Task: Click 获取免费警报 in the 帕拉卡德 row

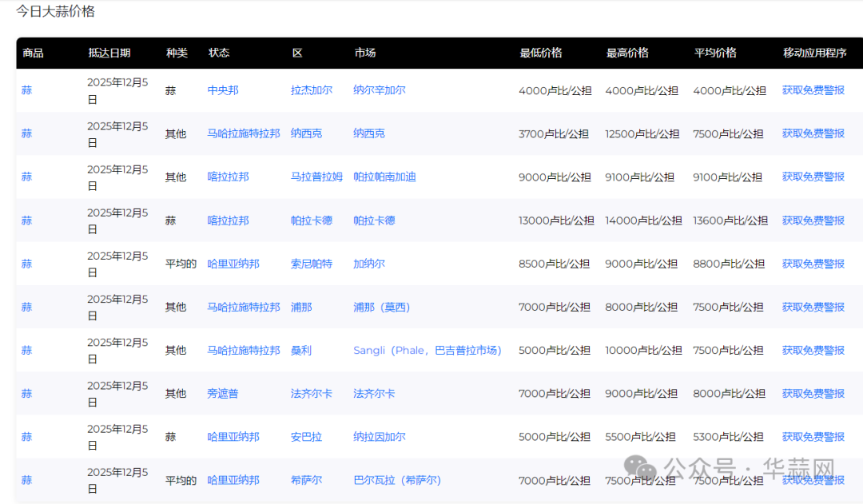Action: [813, 220]
